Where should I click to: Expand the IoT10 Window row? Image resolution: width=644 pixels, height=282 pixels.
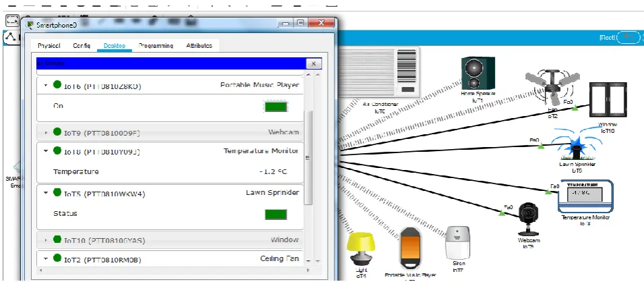[x=46, y=239]
